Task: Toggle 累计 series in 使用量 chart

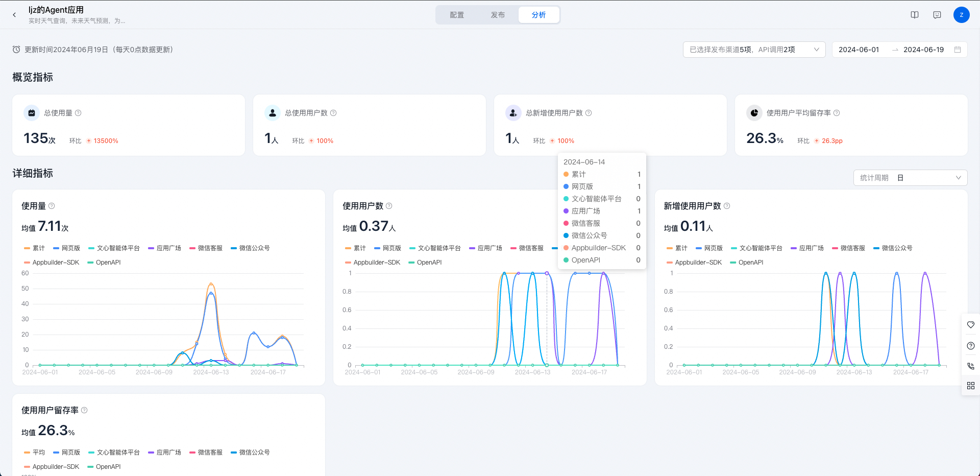Action: pyautogui.click(x=34, y=248)
